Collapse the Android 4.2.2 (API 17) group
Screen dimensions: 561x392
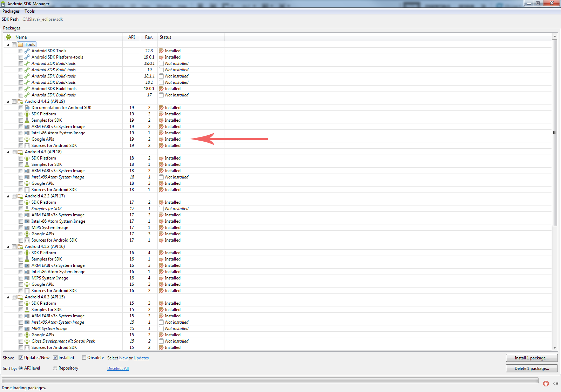[x=8, y=196]
